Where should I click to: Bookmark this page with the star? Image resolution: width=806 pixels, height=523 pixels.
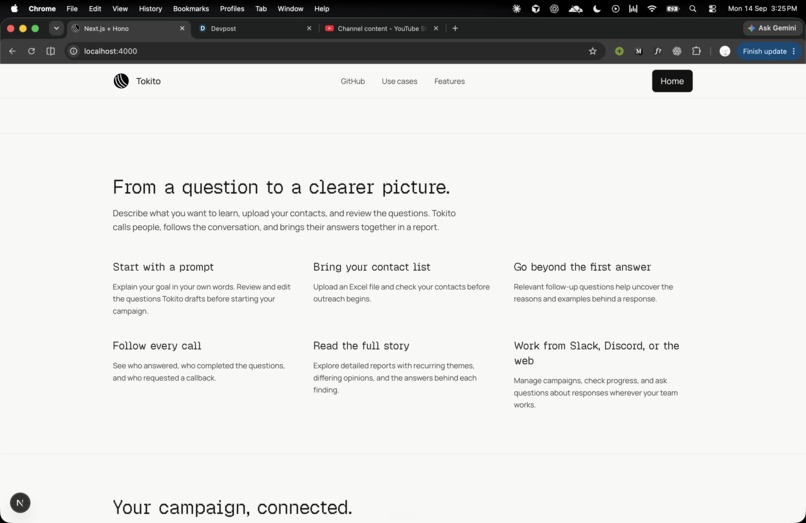coord(593,51)
